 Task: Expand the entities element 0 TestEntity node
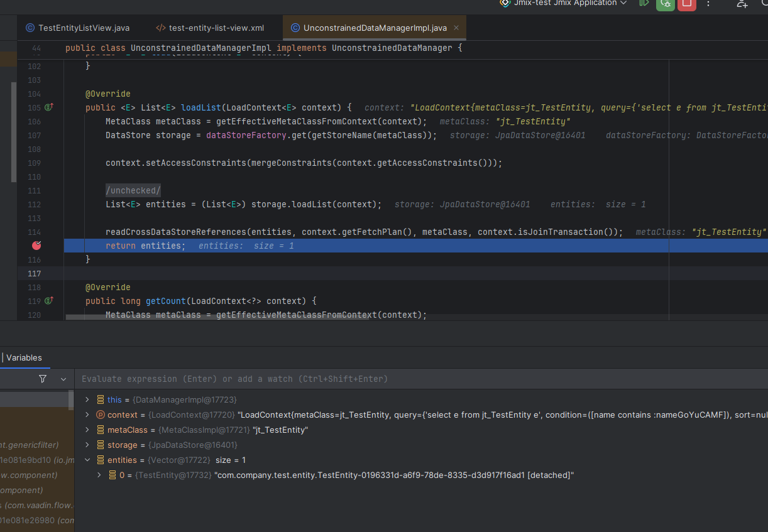(99, 475)
